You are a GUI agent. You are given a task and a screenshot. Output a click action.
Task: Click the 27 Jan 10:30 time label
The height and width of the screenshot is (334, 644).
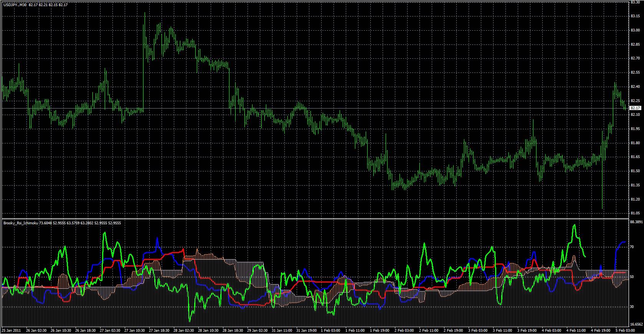[x=135, y=330]
